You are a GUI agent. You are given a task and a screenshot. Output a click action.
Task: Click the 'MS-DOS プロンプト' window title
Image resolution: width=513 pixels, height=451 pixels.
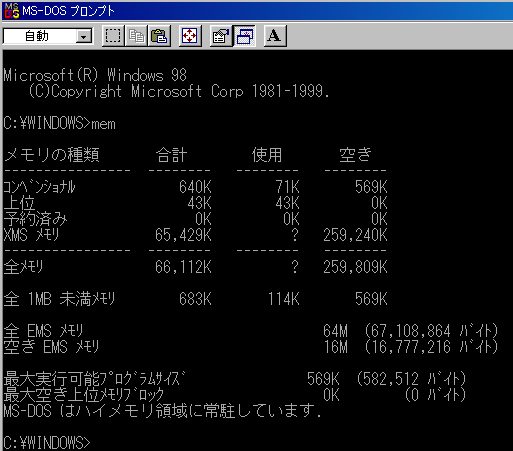point(68,11)
